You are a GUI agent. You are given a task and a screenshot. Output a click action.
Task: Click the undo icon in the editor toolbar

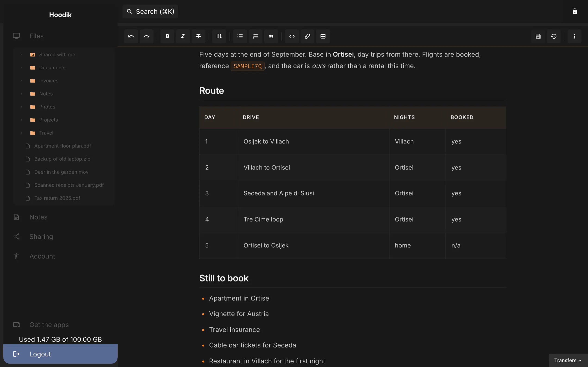[131, 36]
